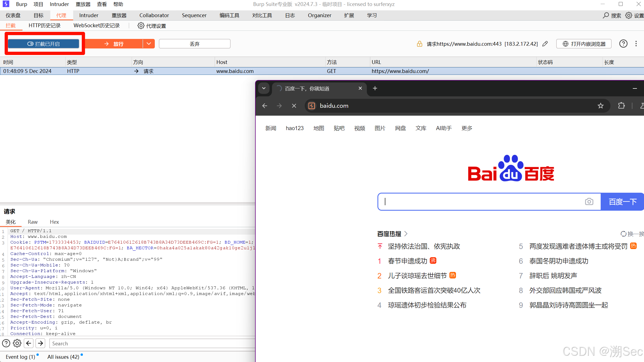Open the top-right 搜索 search

612,16
